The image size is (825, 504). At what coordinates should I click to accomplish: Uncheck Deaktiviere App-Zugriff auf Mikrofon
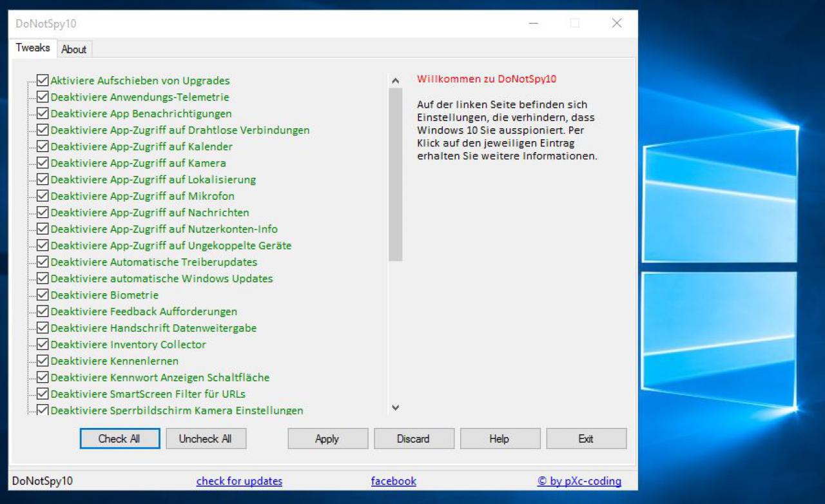(43, 196)
